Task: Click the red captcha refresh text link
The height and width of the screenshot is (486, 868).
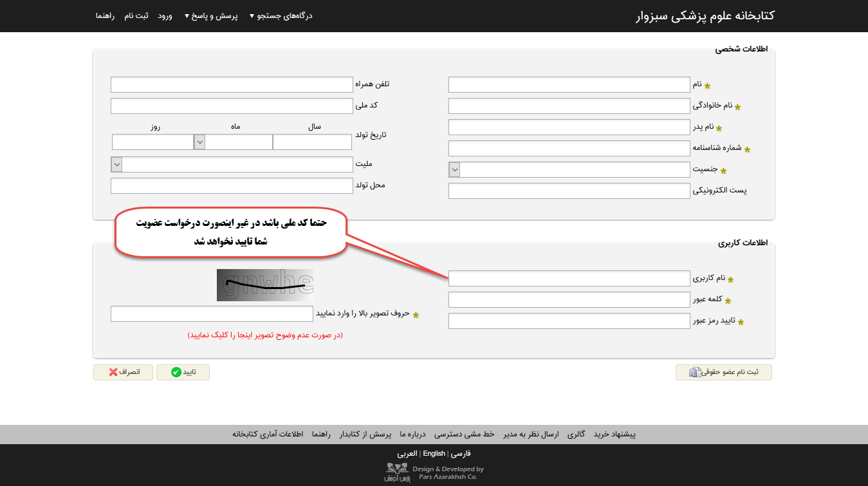Action: [265, 335]
